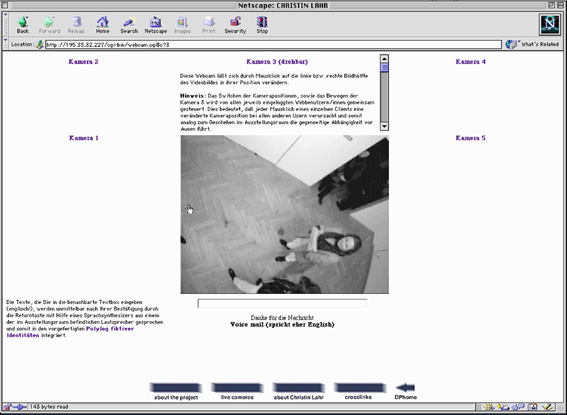Open the Search toolbar icon
The height and width of the screenshot is (415, 567).
coord(129,24)
